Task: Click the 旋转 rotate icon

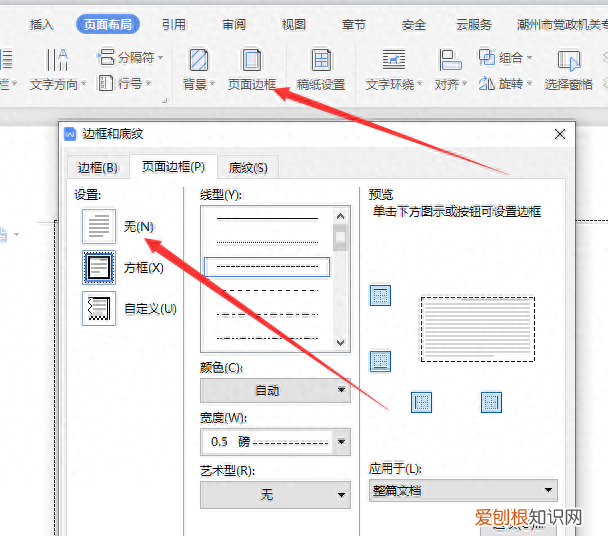Action: [487, 83]
